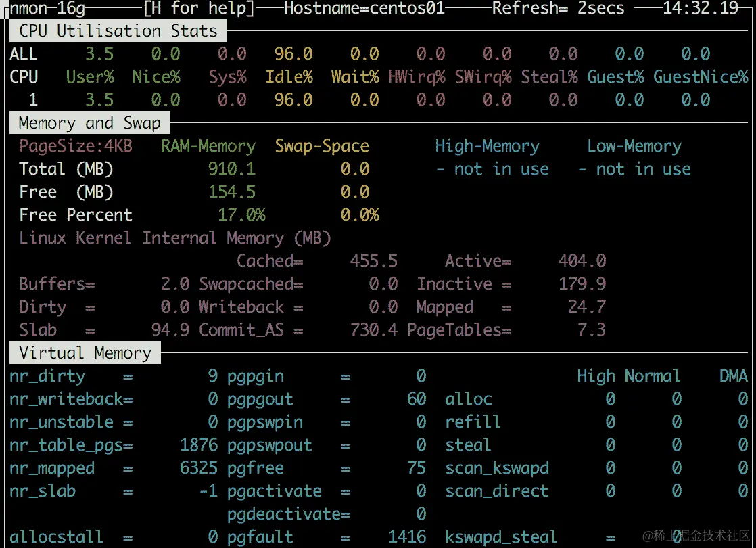Click the RAM free value 154.5

pos(232,192)
